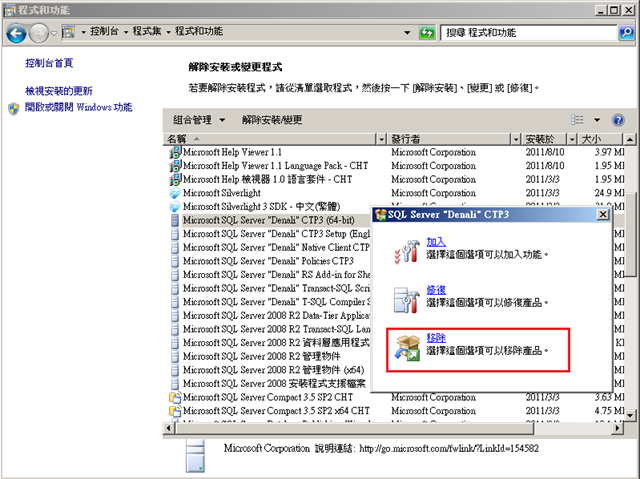640x479 pixels.
Task: Sort by 大小 column header
Action: click(600, 139)
